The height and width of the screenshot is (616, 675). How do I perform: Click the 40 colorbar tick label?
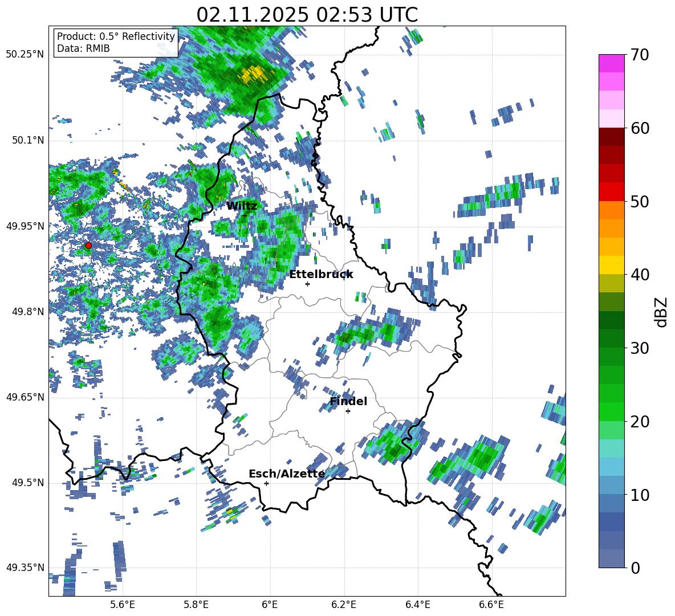640,275
